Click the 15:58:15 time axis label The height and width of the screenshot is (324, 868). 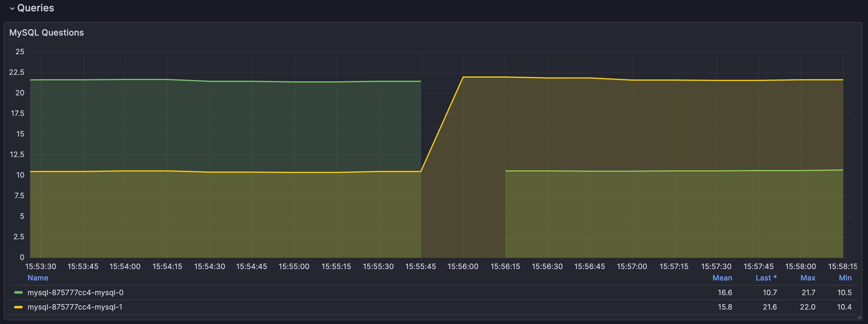[x=843, y=267]
